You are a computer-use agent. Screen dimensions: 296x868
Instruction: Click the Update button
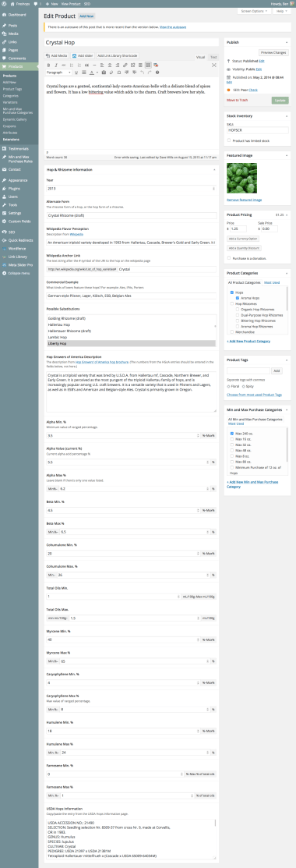[280, 100]
